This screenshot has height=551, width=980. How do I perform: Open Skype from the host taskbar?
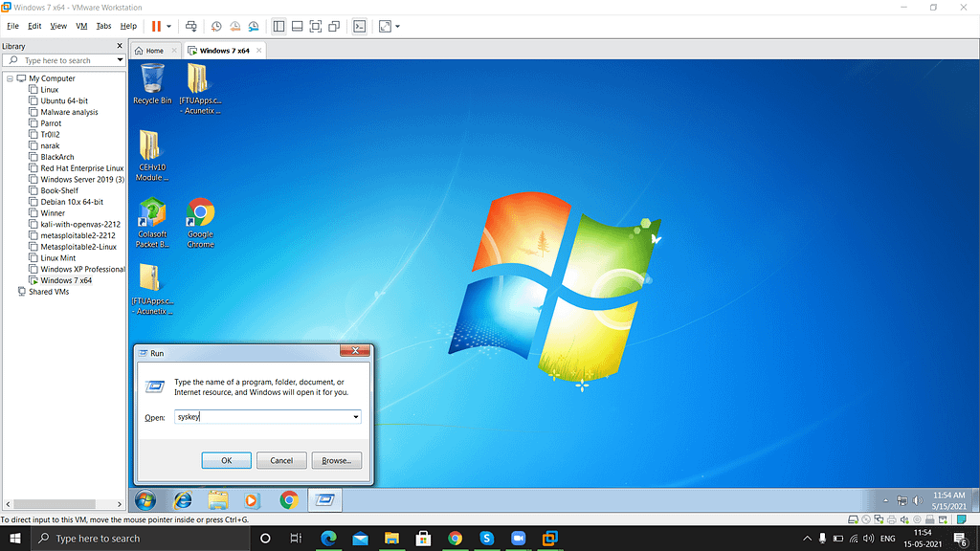click(x=487, y=539)
